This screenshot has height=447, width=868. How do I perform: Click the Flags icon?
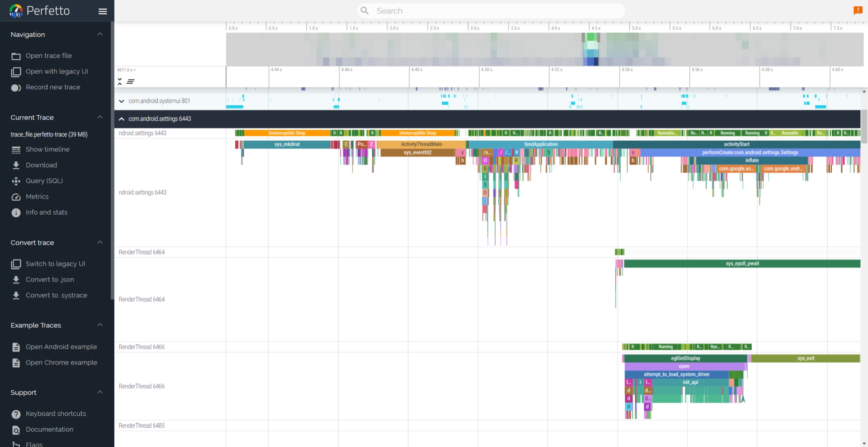[16, 444]
